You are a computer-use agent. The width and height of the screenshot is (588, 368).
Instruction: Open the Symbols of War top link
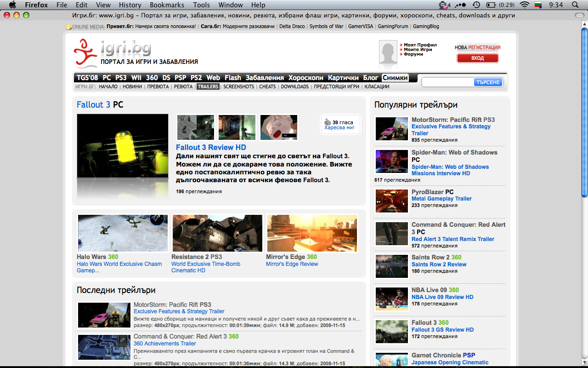(x=326, y=27)
